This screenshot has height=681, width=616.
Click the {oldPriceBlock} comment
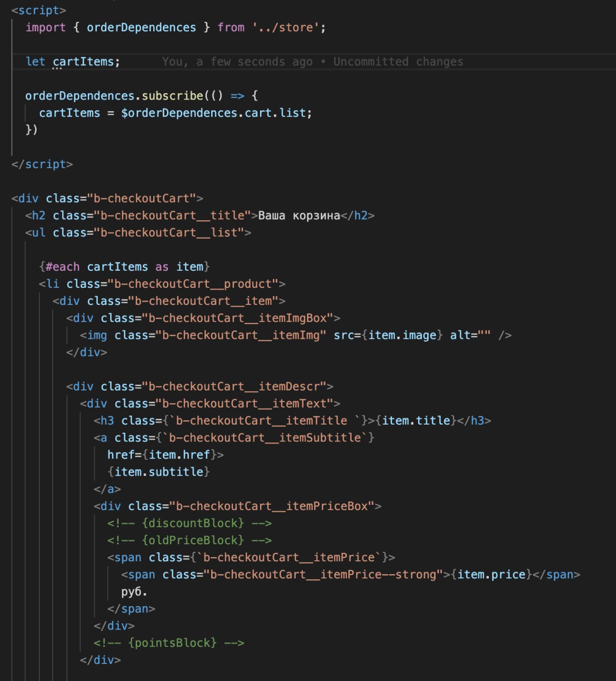point(189,540)
